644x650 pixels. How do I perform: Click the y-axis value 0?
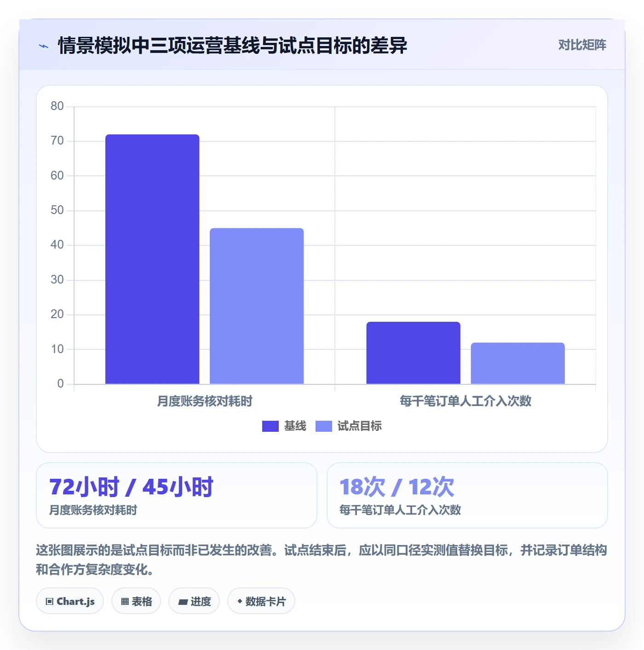[x=60, y=384]
